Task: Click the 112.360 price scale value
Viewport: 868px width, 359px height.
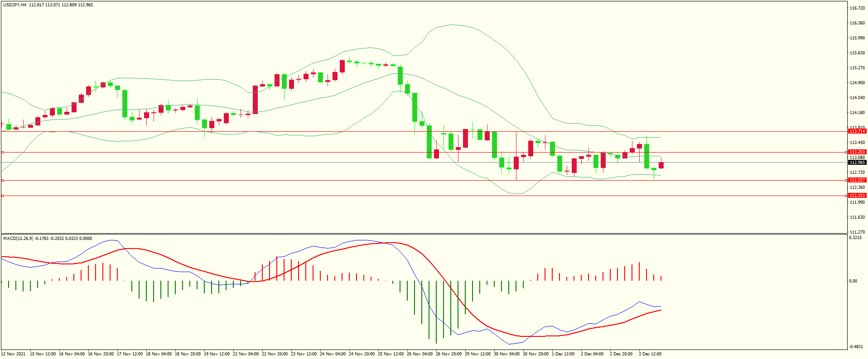Action: pyautogui.click(x=858, y=187)
